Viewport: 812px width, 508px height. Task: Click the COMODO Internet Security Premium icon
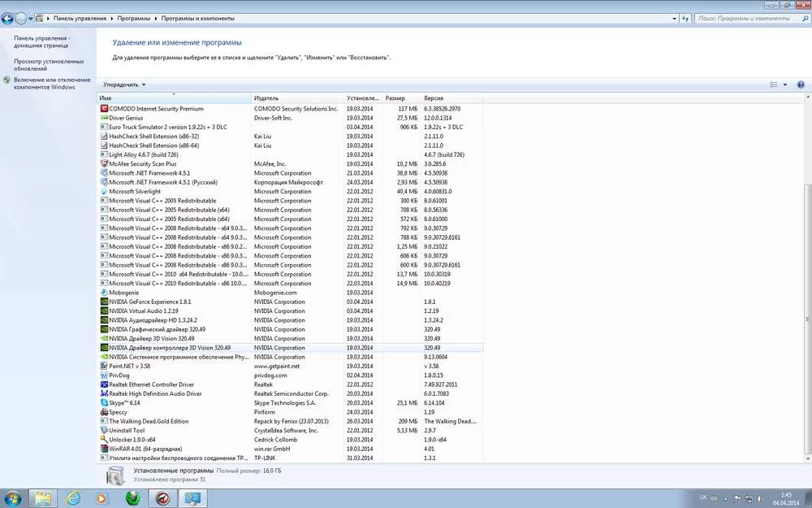click(104, 108)
